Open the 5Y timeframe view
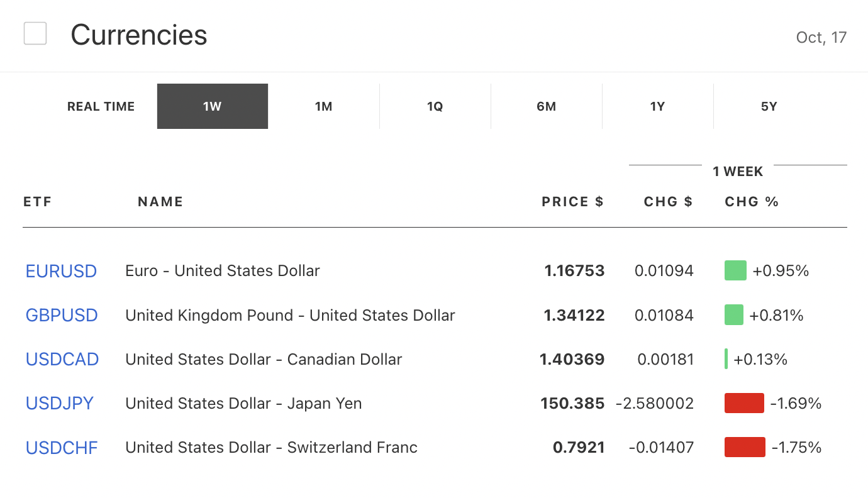 [769, 106]
